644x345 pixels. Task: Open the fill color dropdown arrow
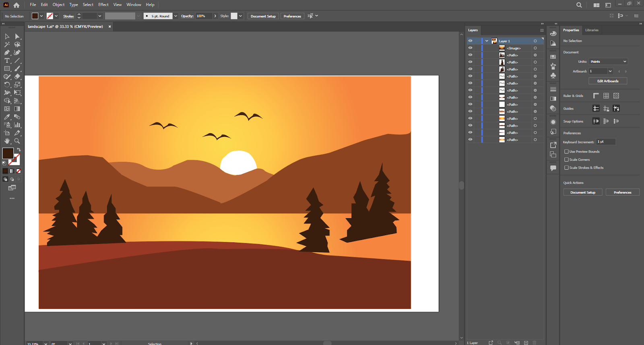41,16
